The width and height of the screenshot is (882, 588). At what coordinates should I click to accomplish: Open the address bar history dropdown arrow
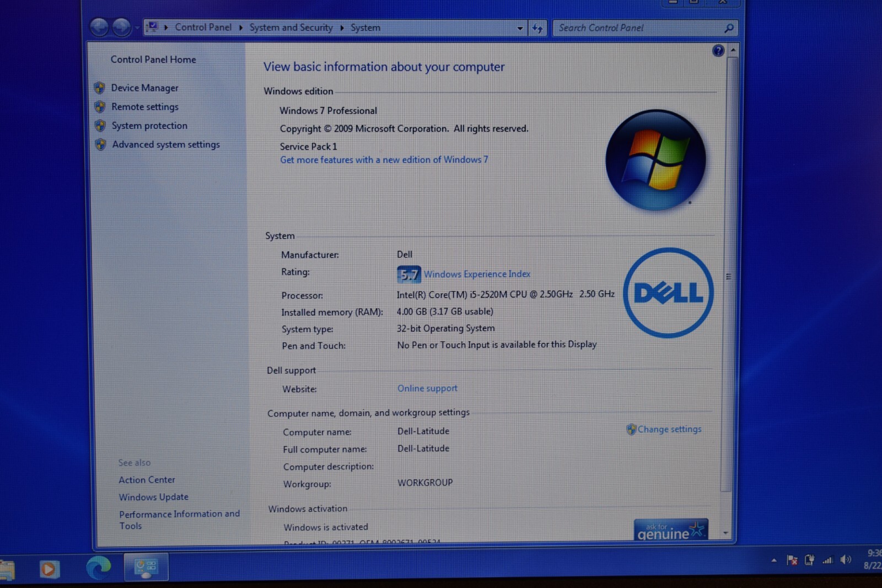click(520, 28)
